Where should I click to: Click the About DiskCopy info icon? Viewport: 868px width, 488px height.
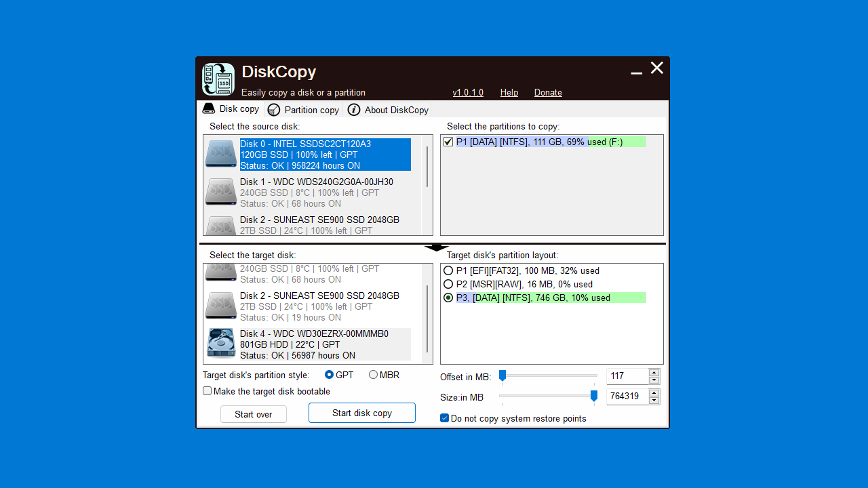pyautogui.click(x=354, y=110)
